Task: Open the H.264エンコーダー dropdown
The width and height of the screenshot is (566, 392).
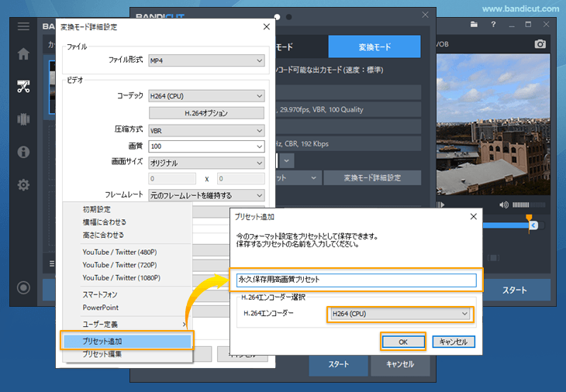Action: [400, 314]
